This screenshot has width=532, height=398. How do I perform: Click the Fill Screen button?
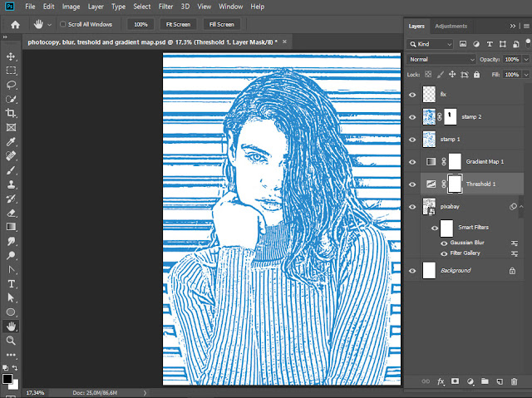tap(222, 24)
